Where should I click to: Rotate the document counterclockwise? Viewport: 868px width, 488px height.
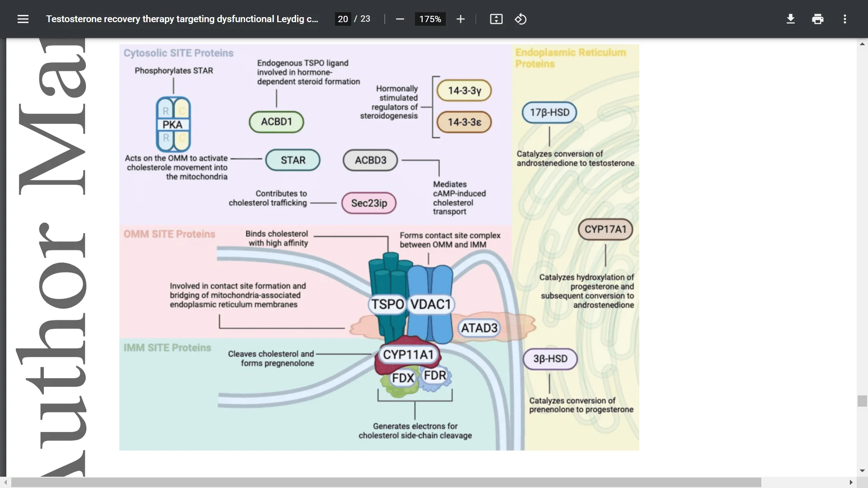520,19
